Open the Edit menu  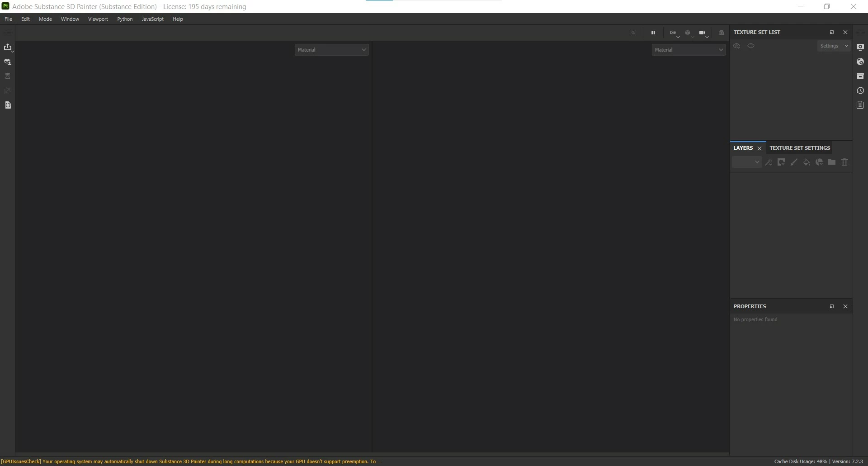(x=25, y=19)
